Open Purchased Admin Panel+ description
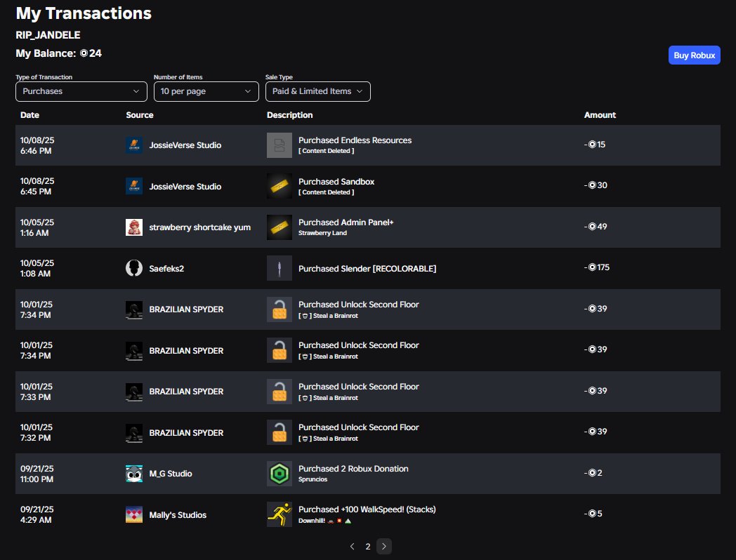Screen dimensions: 736x560 [x=346, y=222]
